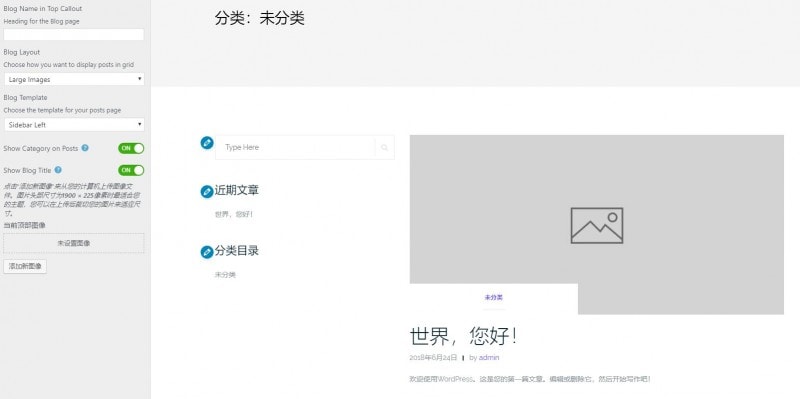Click the search magnifier icon in the widget
This screenshot has height=399, width=800.
point(384,147)
